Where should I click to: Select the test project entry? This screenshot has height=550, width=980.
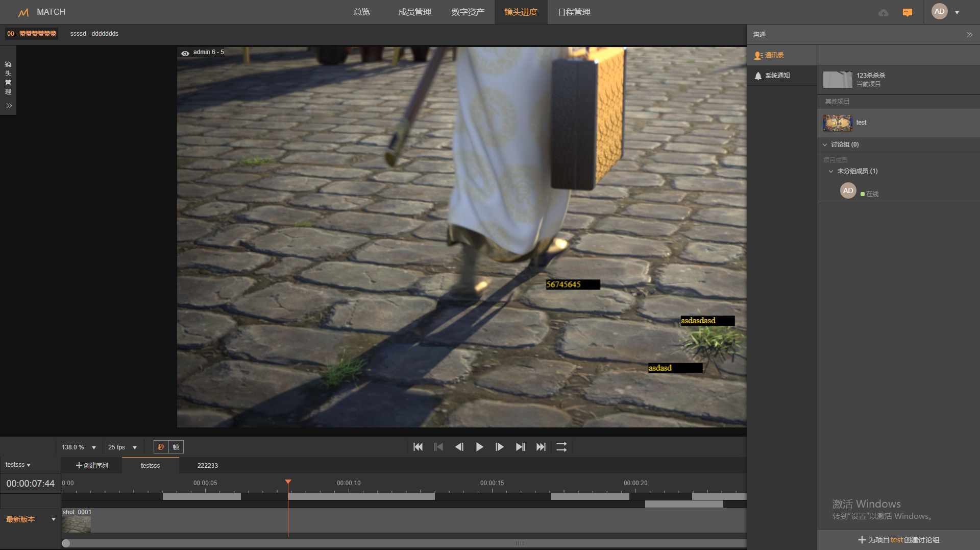898,123
